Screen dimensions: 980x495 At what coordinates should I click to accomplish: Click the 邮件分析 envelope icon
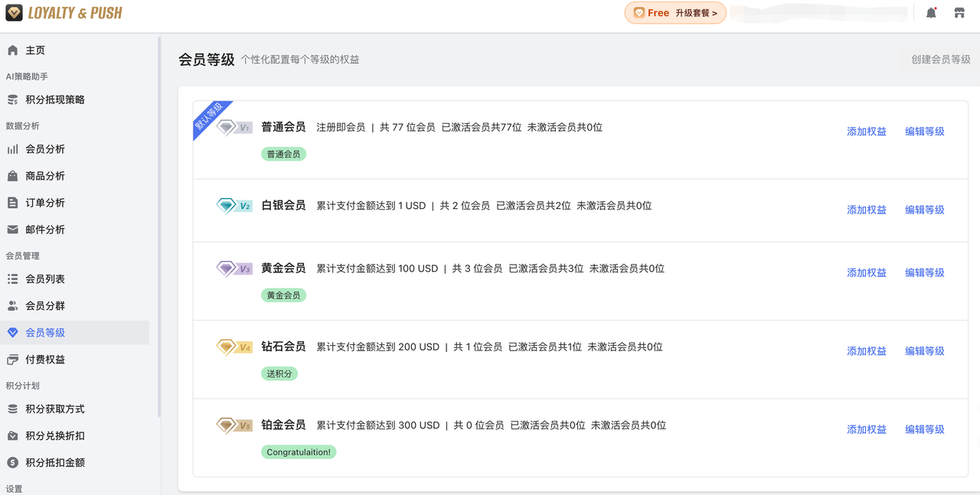[14, 229]
